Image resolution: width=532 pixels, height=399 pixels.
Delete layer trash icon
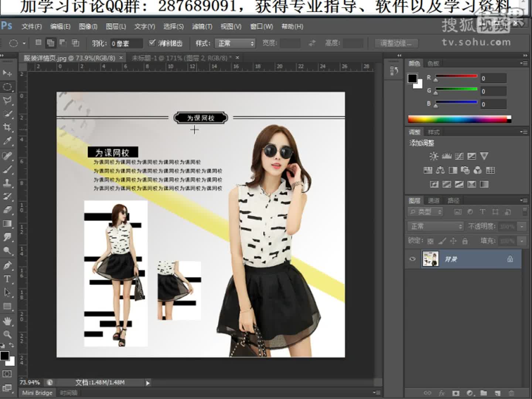[511, 393]
